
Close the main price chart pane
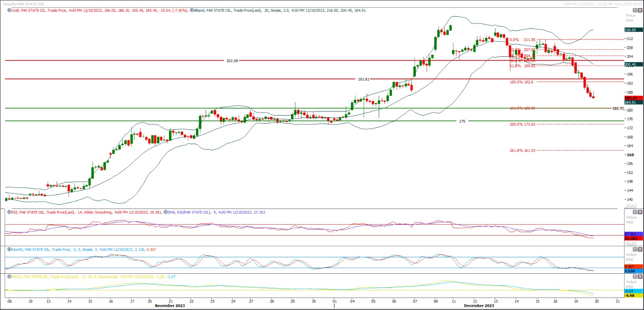coord(640,10)
